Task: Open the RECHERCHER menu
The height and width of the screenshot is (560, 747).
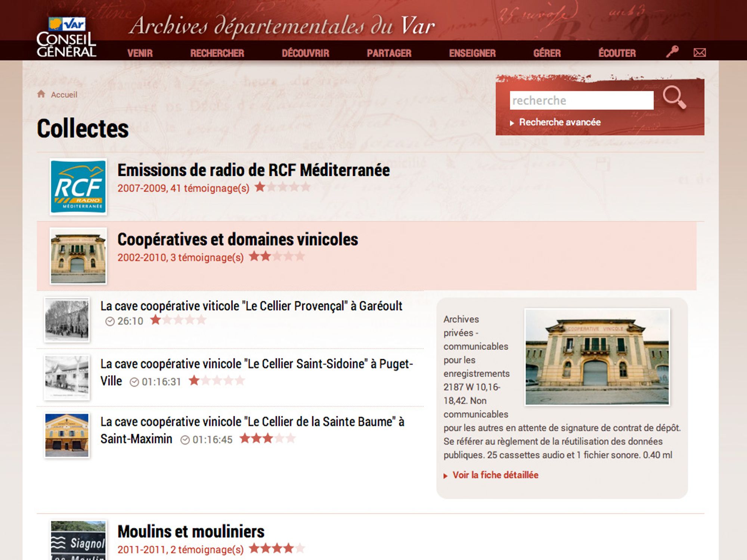Action: pyautogui.click(x=217, y=53)
